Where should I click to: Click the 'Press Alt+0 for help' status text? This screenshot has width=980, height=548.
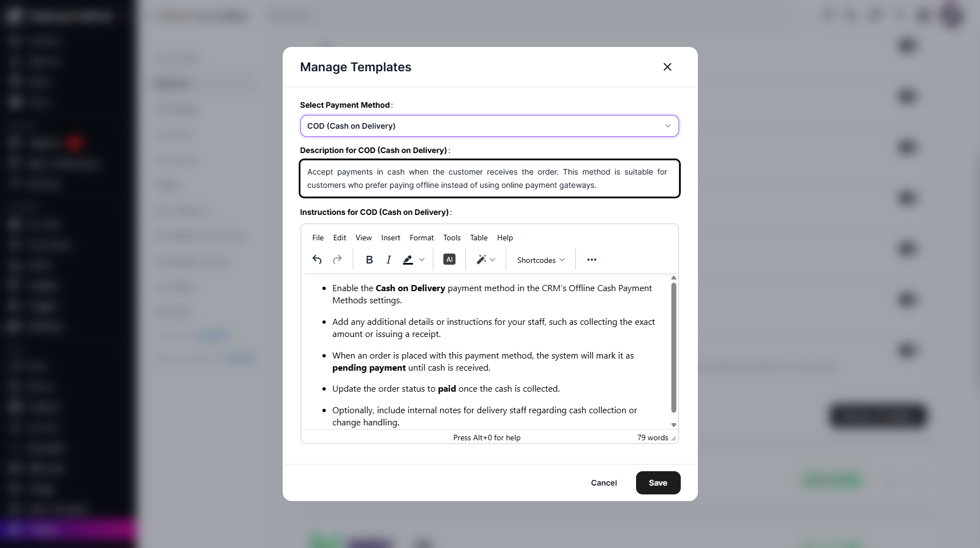(487, 438)
